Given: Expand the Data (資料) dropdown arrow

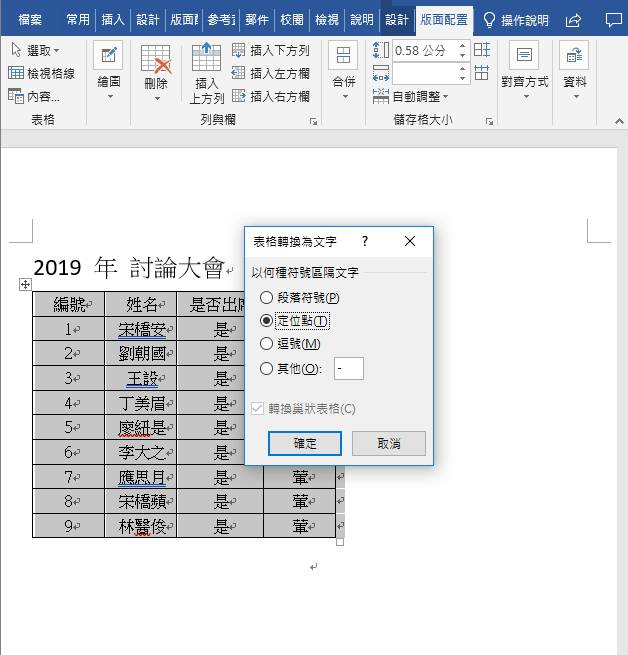Looking at the screenshot, I should pyautogui.click(x=577, y=96).
